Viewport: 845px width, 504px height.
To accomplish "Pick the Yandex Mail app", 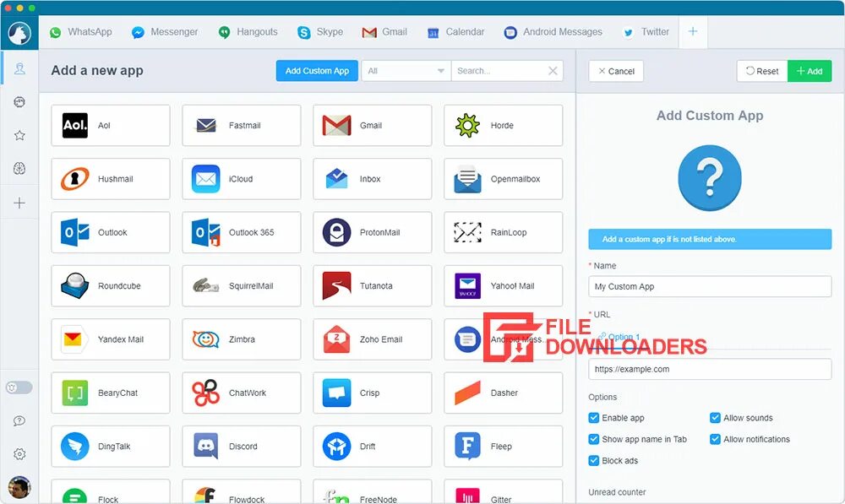I will 111,339.
